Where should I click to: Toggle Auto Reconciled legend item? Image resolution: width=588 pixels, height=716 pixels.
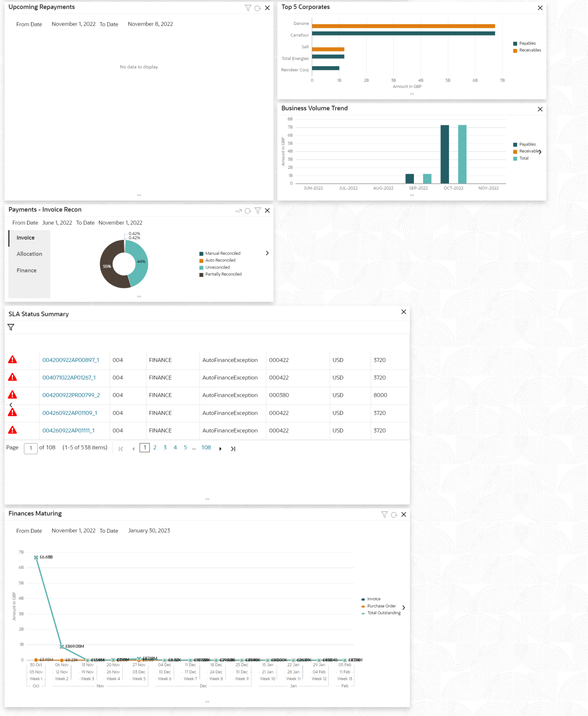coord(217,260)
